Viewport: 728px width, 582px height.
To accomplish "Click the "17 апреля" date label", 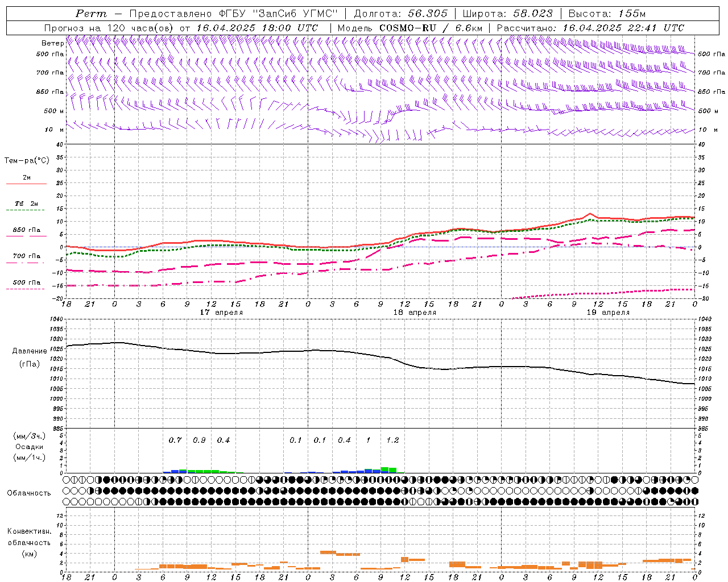I will (221, 313).
